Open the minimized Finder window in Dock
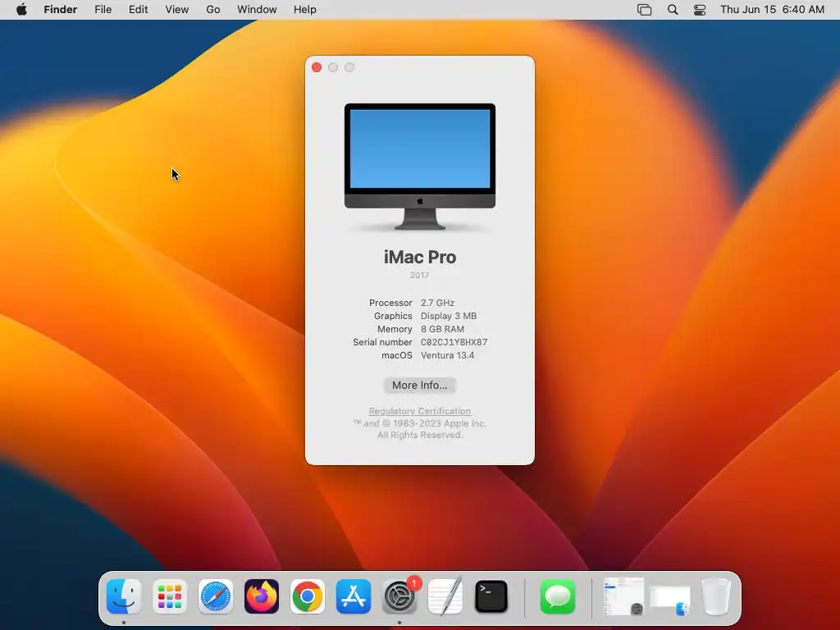 point(670,600)
